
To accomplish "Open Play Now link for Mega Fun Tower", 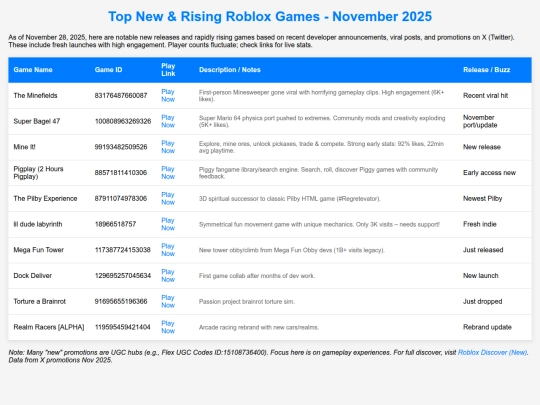I will 168,250.
